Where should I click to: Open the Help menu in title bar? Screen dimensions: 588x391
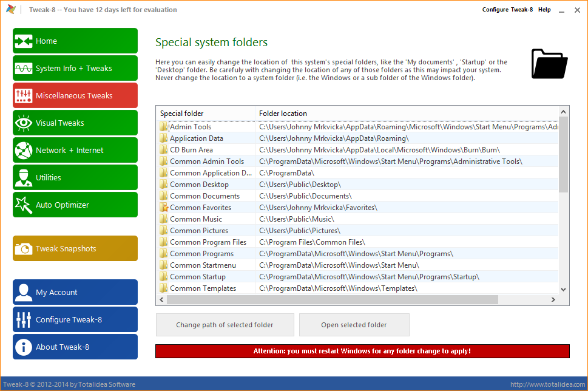tap(544, 10)
